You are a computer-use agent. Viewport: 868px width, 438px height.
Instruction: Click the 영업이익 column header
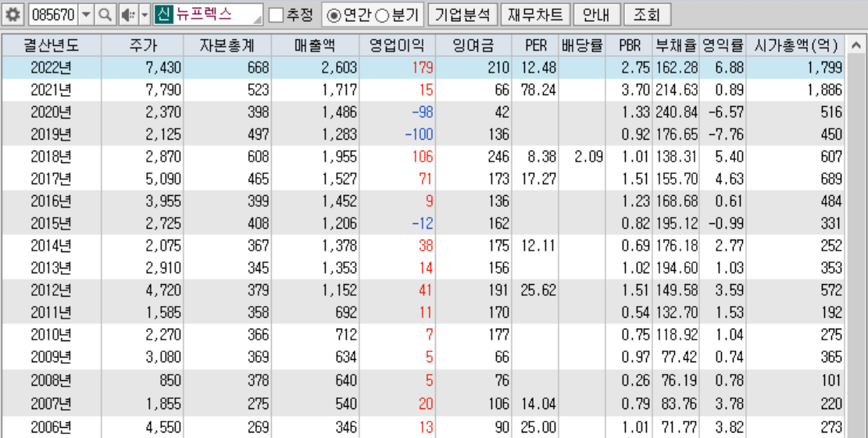click(x=397, y=46)
